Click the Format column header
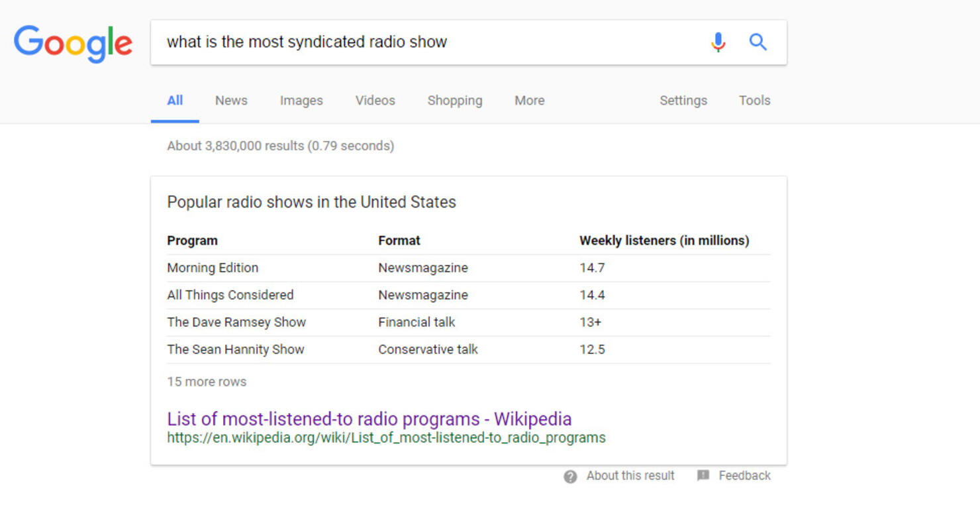Viewport: 980px width, 505px height. tap(399, 241)
